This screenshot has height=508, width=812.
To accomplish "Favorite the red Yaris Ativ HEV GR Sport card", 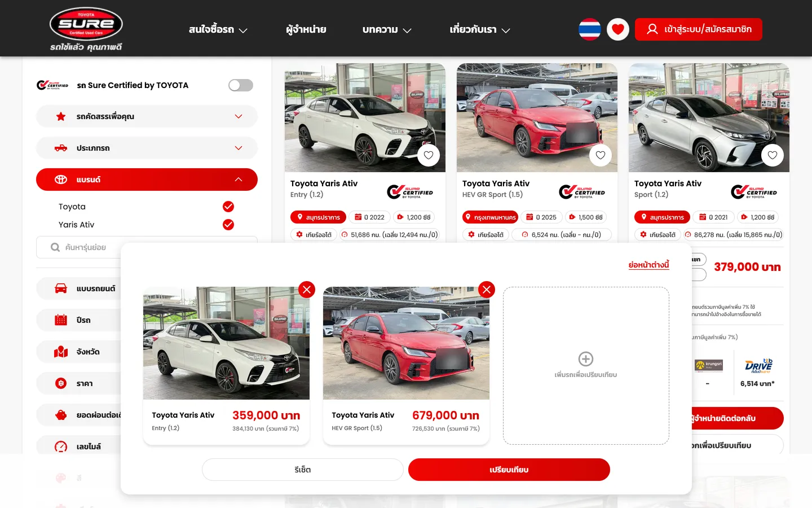I will 601,155.
